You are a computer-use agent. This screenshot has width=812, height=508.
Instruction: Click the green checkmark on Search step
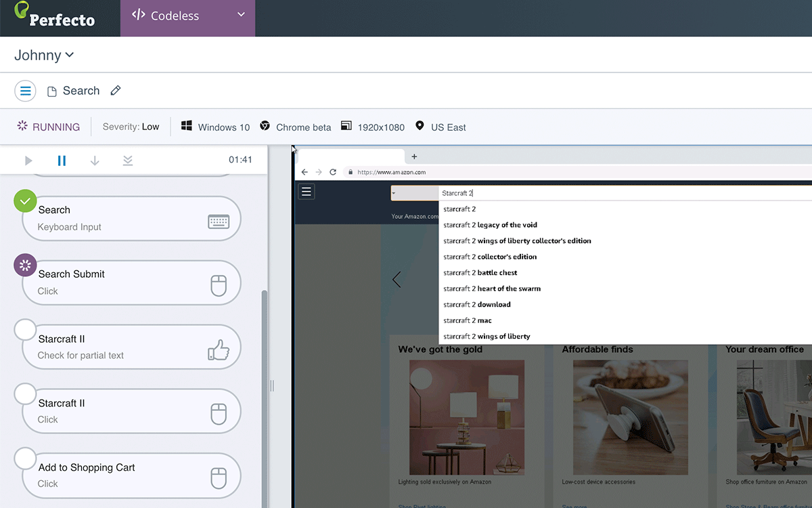[25, 201]
